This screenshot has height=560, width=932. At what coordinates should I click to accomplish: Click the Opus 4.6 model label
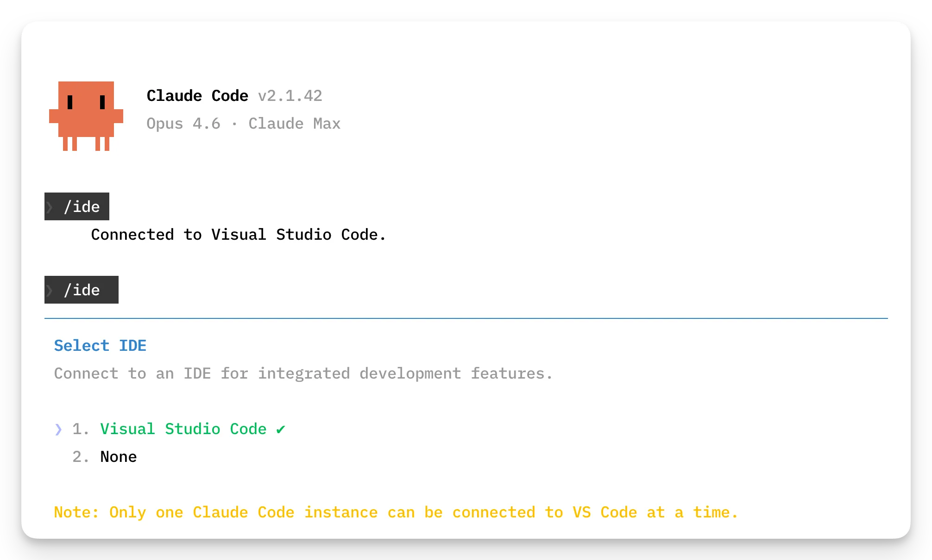(x=183, y=123)
